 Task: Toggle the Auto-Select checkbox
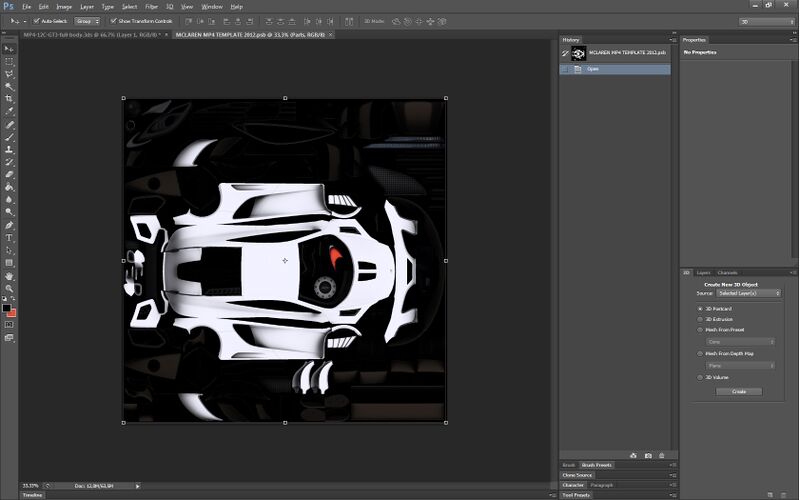pyautogui.click(x=37, y=20)
